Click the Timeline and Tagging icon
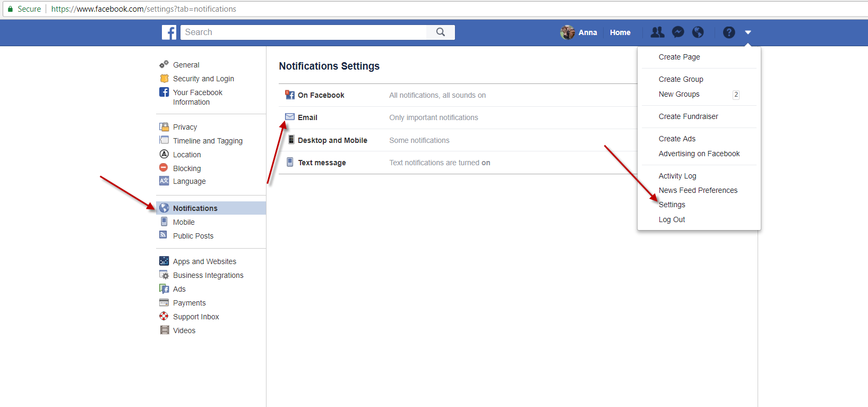868x407 pixels. (164, 140)
